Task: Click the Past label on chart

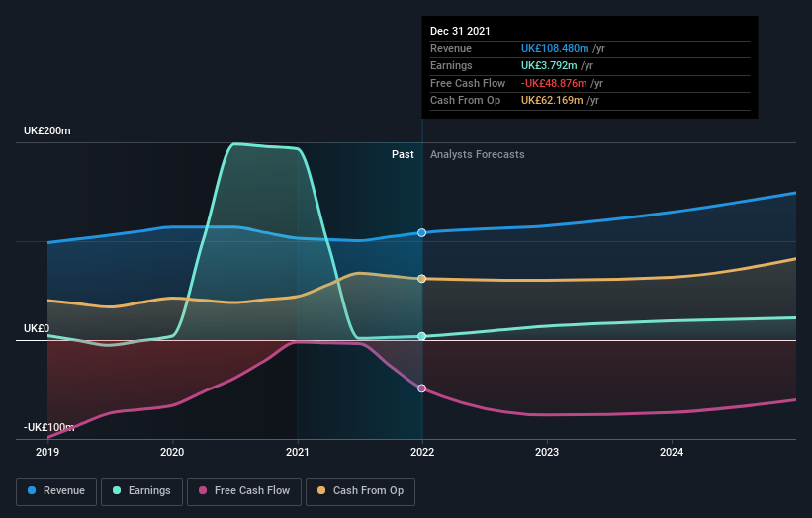Action: click(x=403, y=154)
